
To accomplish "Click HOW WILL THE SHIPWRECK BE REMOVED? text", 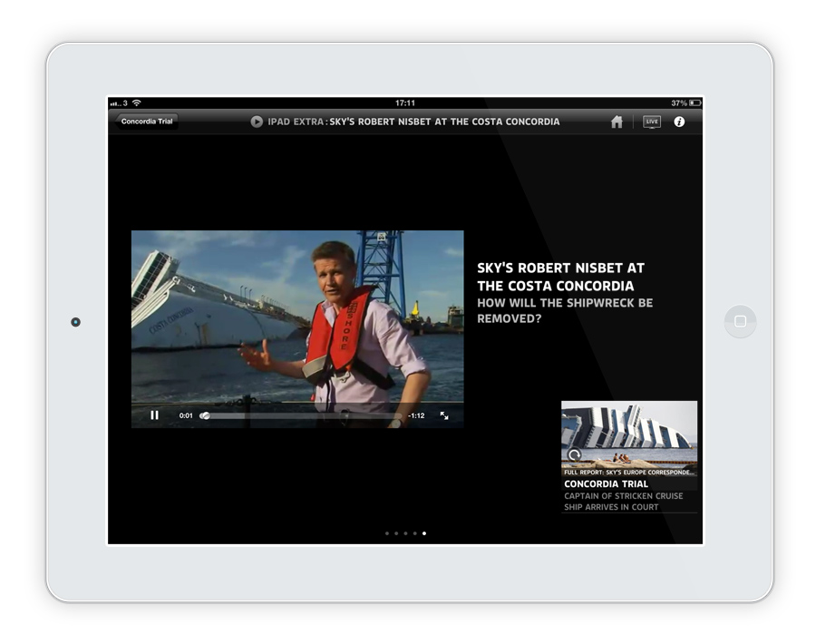I will pyautogui.click(x=565, y=310).
